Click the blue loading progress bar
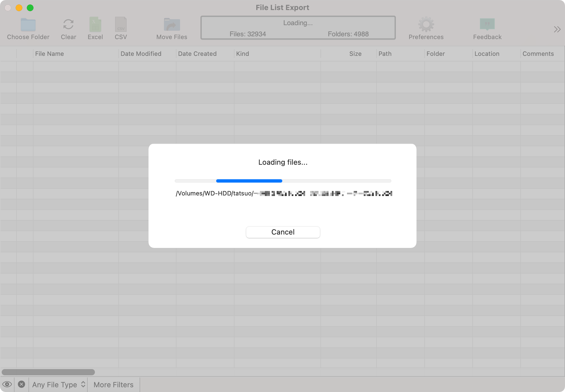Viewport: 565px width, 392px height. 248,181
